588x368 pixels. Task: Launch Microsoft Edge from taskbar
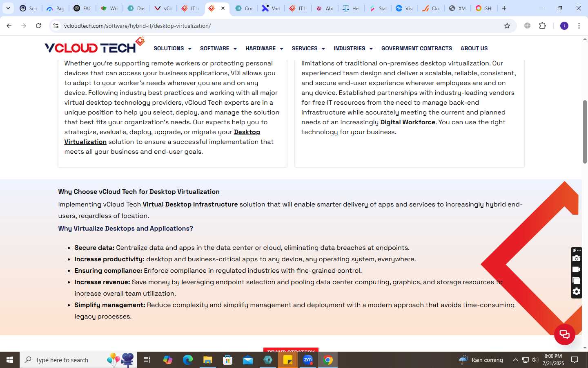point(187,360)
